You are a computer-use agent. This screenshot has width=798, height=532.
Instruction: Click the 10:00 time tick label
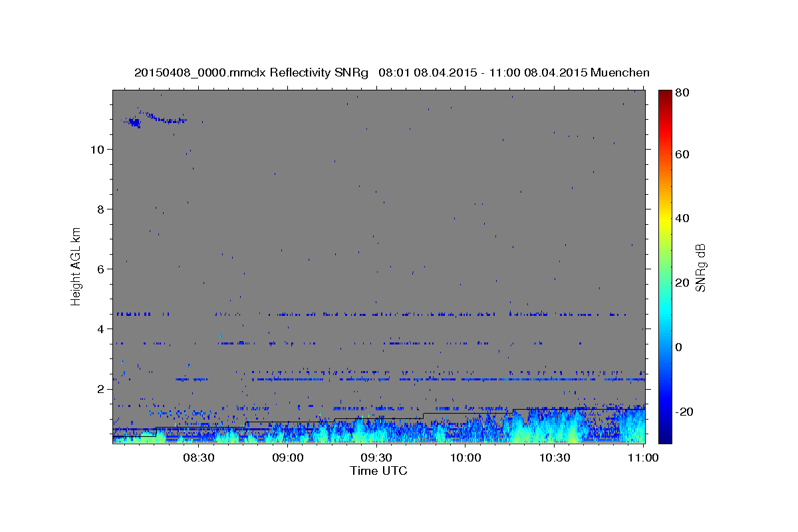[465, 458]
